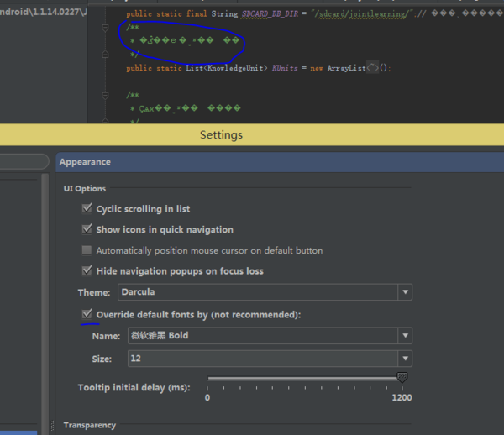Click the tooltip delay slider thumb
The image size is (504, 435).
point(402,377)
